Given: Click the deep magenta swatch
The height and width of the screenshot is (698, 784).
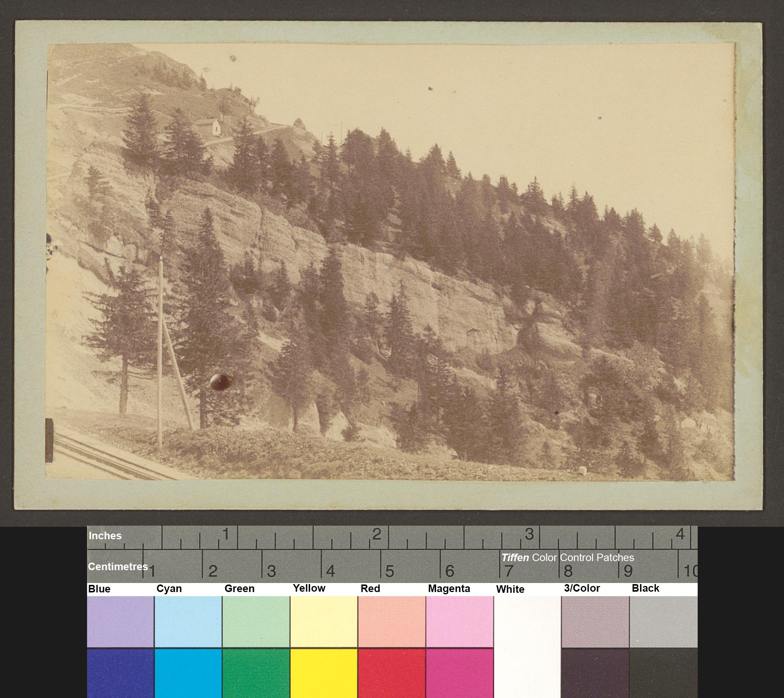Looking at the screenshot, I should tap(459, 673).
